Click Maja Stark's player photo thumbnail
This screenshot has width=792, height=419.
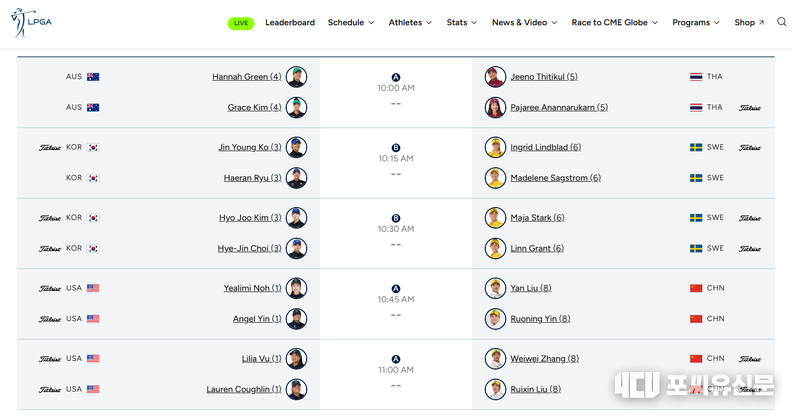pyautogui.click(x=495, y=218)
